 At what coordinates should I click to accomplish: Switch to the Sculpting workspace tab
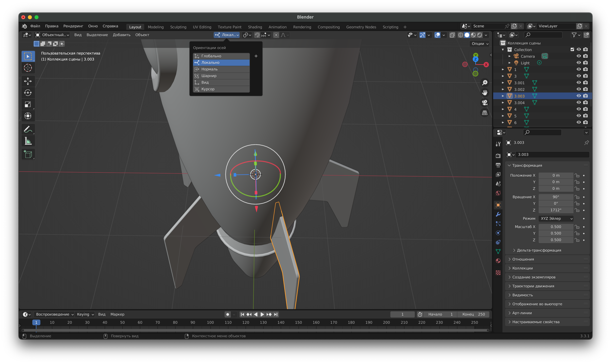pyautogui.click(x=178, y=27)
